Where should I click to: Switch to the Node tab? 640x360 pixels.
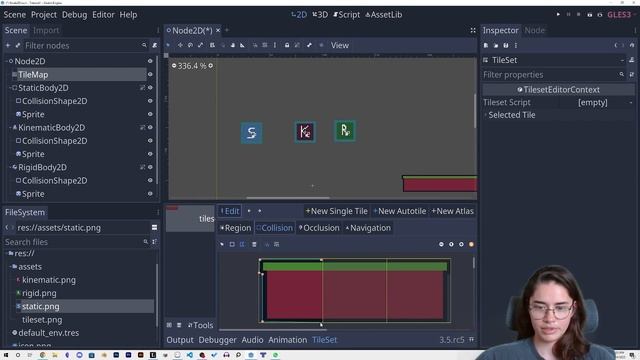[x=534, y=30]
